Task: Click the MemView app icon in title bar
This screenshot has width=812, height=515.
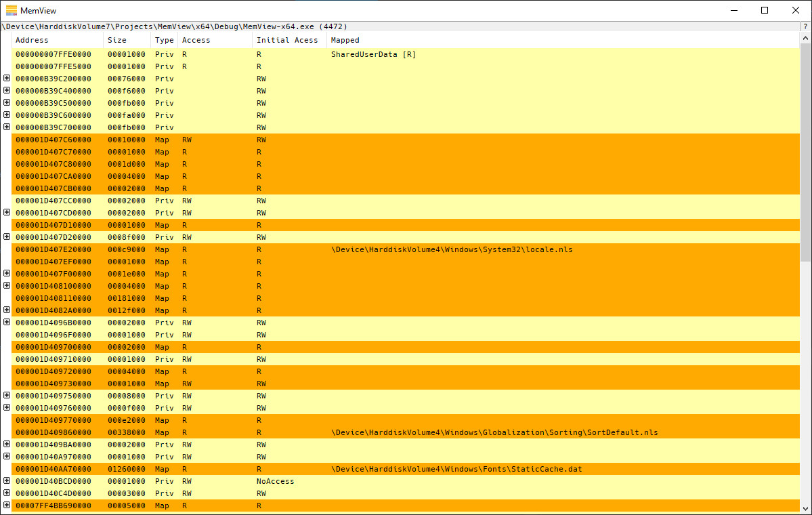Action: 12,10
